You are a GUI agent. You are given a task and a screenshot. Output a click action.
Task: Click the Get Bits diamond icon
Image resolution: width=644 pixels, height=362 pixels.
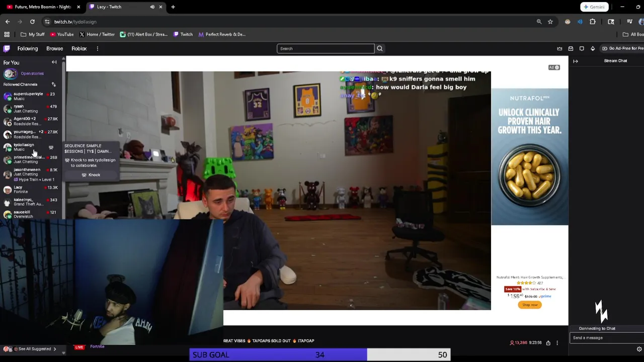tap(593, 49)
